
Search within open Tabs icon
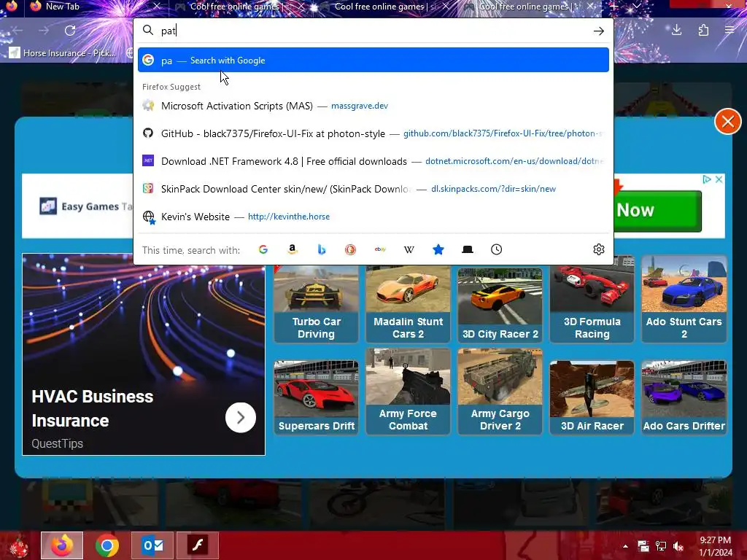pos(468,249)
